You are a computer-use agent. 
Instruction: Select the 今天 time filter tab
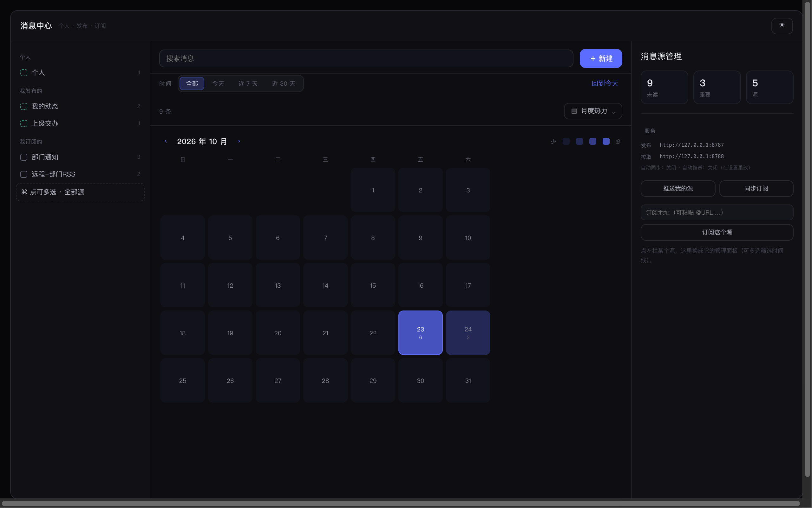218,83
